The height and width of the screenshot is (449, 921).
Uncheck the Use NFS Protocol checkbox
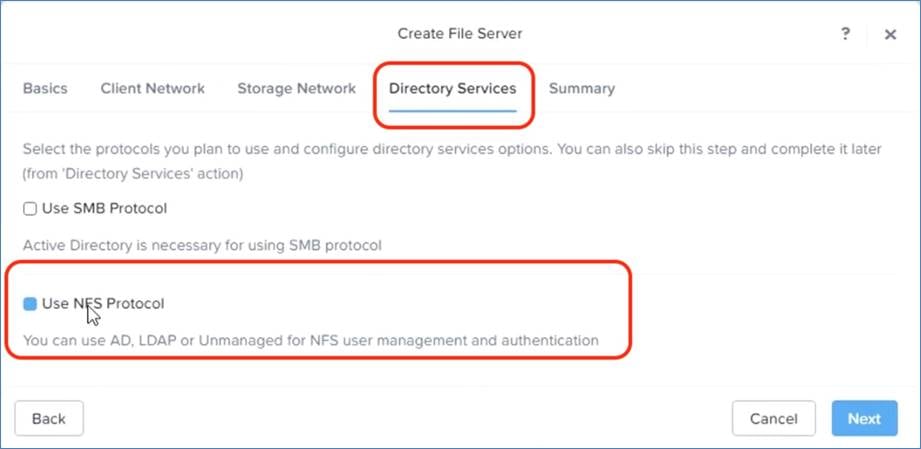coord(29,304)
